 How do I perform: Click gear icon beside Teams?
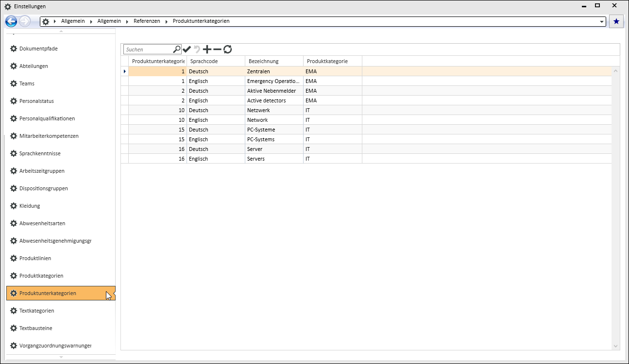[x=14, y=83]
